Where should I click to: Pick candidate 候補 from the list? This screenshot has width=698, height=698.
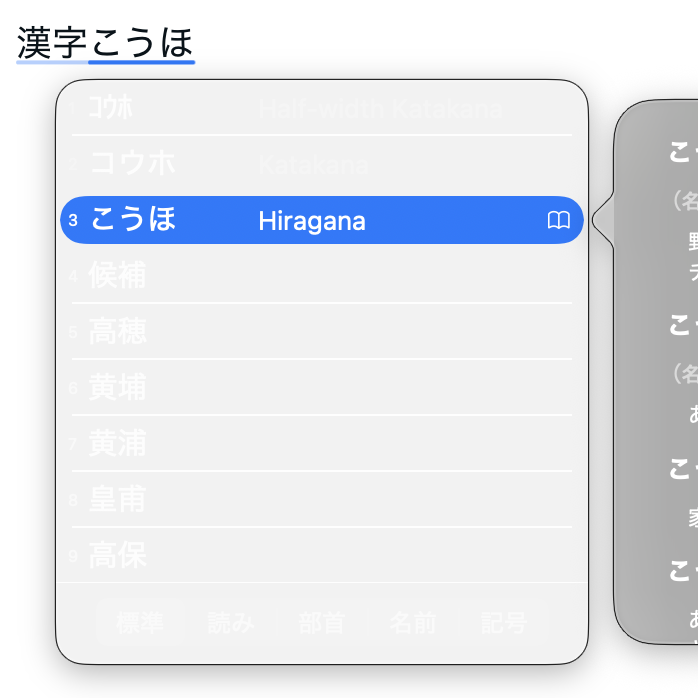118,275
